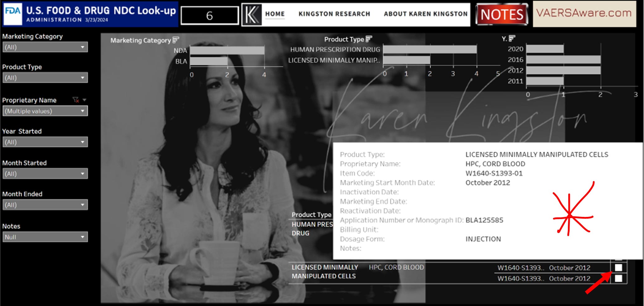Click sort icon beside Marketing Category chart title
This screenshot has width=644, height=306.
point(176,40)
